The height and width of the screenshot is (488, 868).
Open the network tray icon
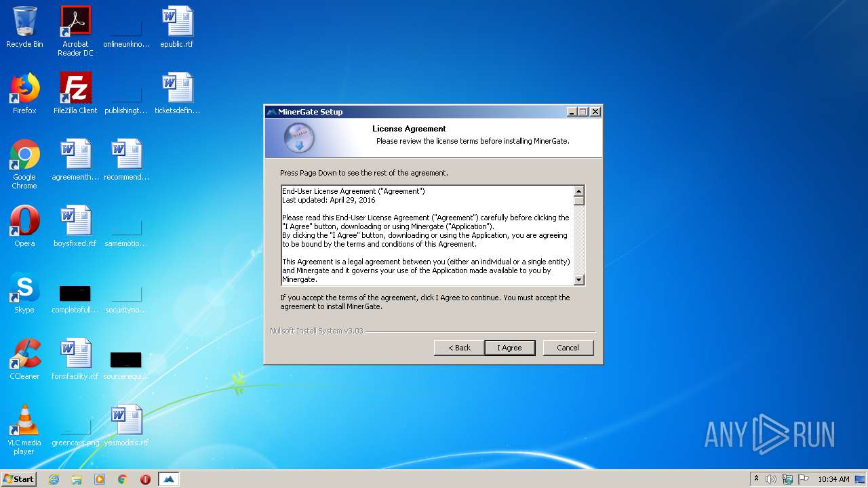point(787,479)
